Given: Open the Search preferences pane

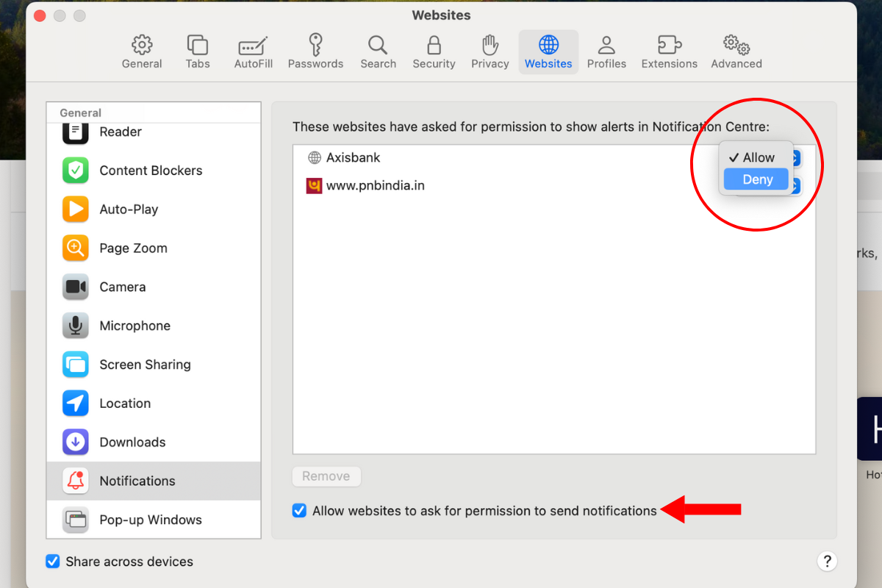Looking at the screenshot, I should [378, 51].
